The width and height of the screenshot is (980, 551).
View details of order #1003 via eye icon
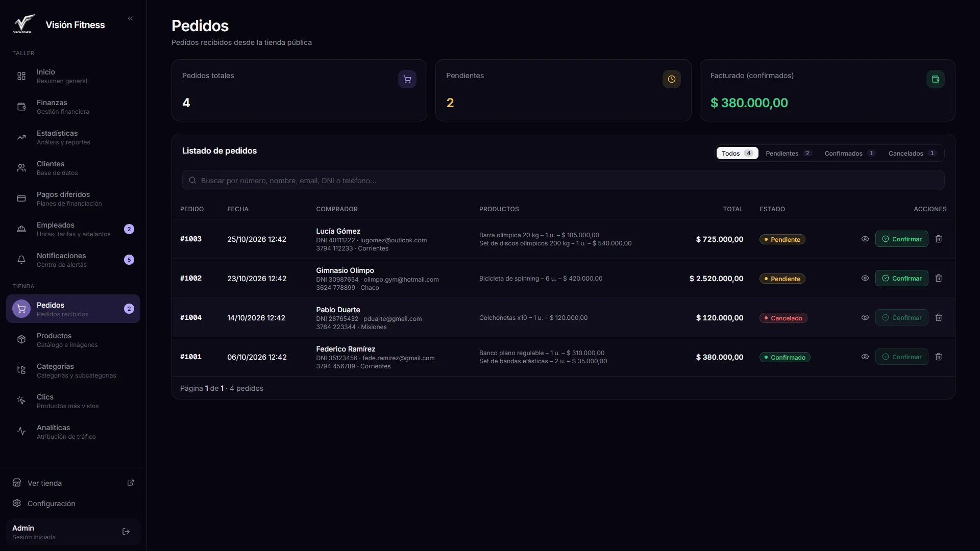[x=865, y=239]
